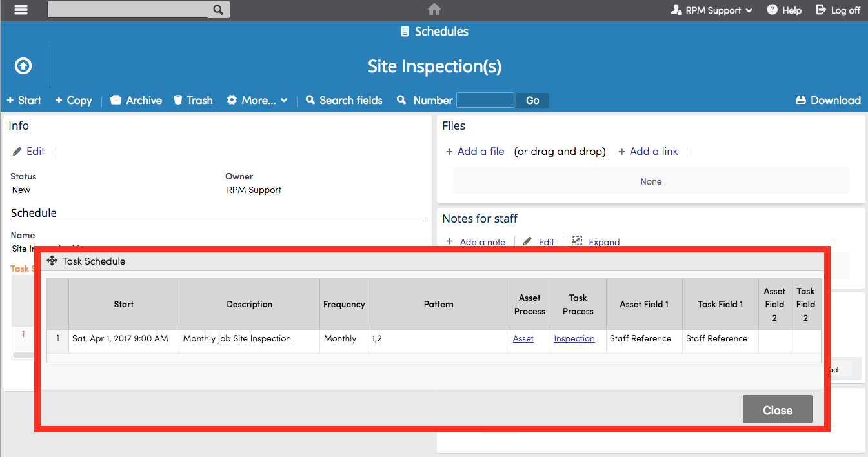Click the magnifier search icon in top bar

coord(218,10)
